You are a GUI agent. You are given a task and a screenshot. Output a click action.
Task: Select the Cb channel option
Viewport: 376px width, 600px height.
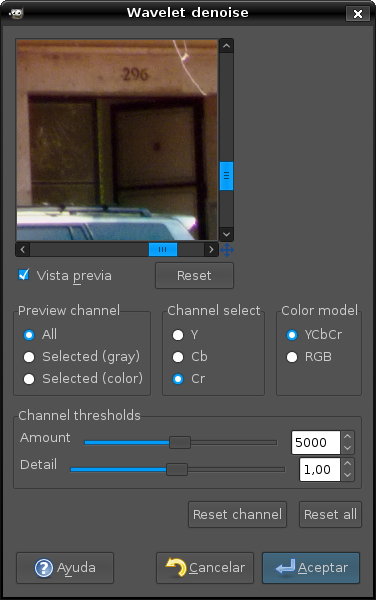pyautogui.click(x=178, y=357)
